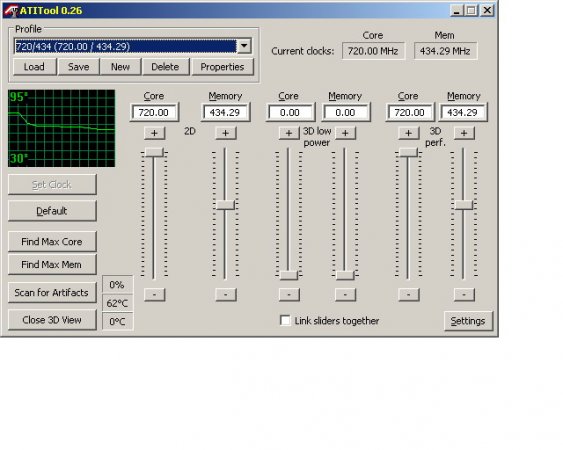Click the 0°C readout box
The image size is (563, 450).
coord(117,321)
